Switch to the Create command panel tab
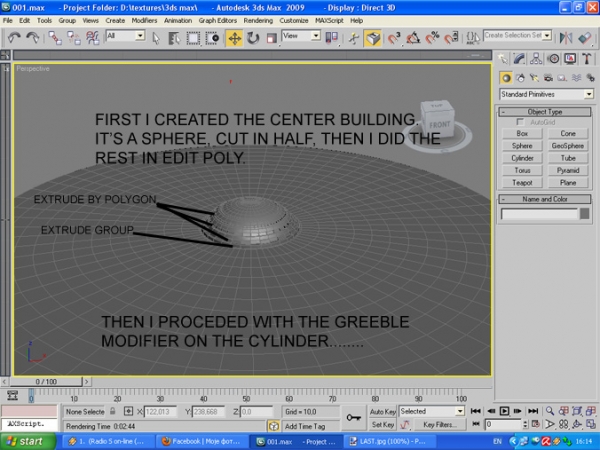The image size is (600, 450). tap(503, 59)
